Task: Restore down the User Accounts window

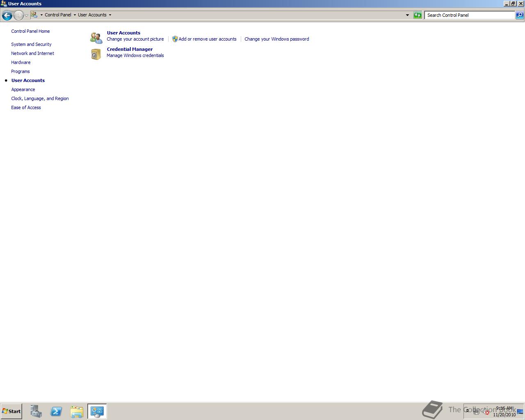Action: click(513, 4)
